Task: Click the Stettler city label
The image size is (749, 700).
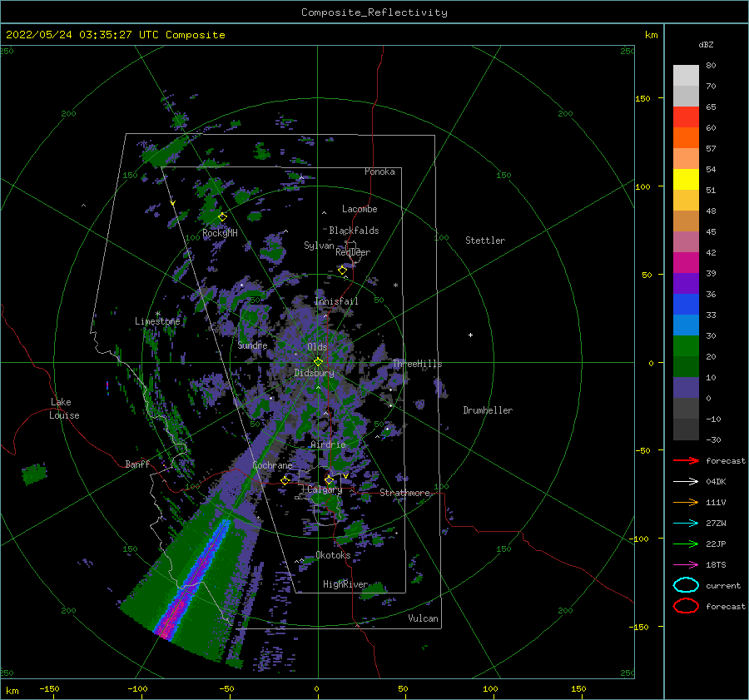Action: pos(485,241)
